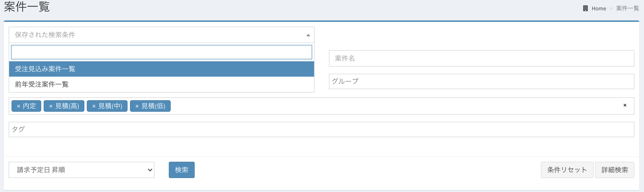Go to Home breadcrumb link
644x192 pixels.
598,8
